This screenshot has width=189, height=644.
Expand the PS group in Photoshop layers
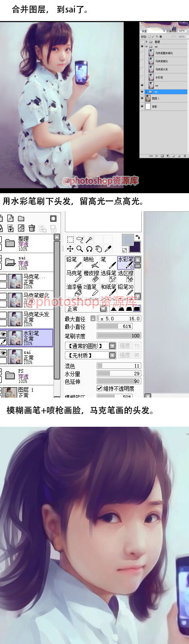pyautogui.click(x=146, y=92)
